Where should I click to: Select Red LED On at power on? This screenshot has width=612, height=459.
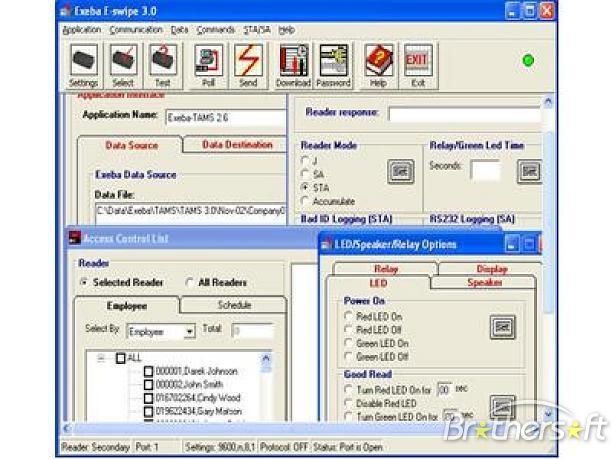tap(348, 316)
